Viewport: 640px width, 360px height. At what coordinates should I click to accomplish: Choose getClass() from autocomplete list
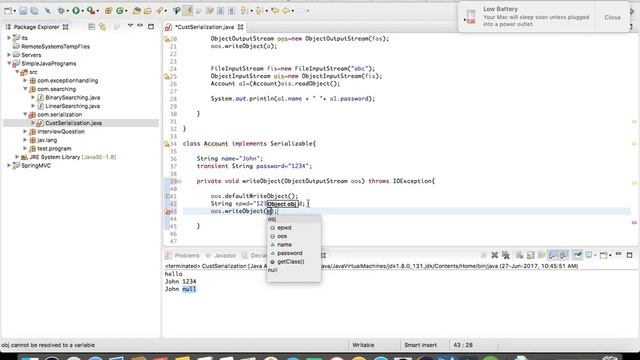(x=290, y=262)
